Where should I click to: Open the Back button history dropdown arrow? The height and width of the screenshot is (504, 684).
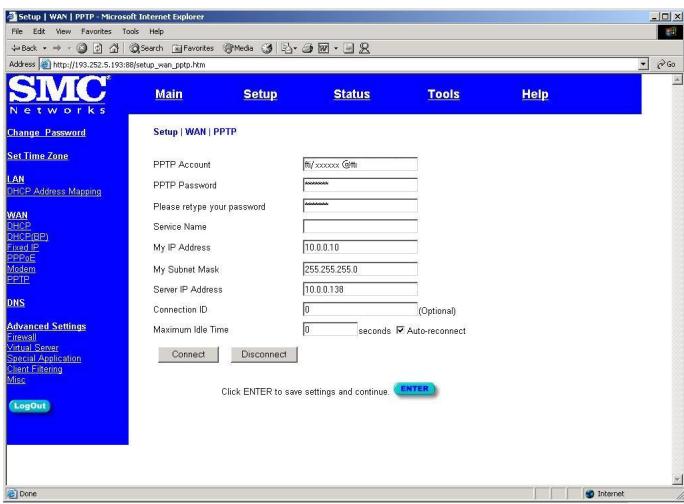coord(44,48)
